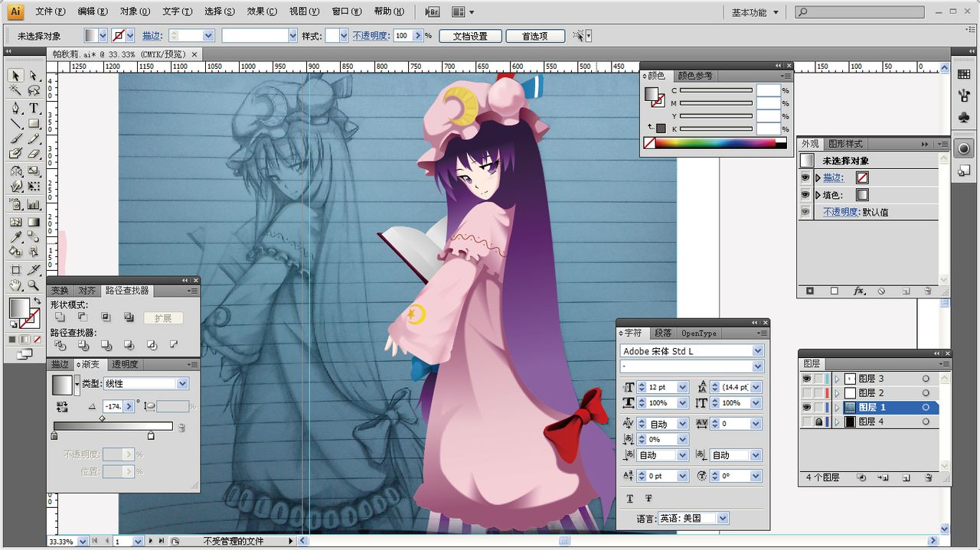The image size is (980, 550).
Task: Expand the 图层 3 layer contents
Action: click(x=837, y=379)
